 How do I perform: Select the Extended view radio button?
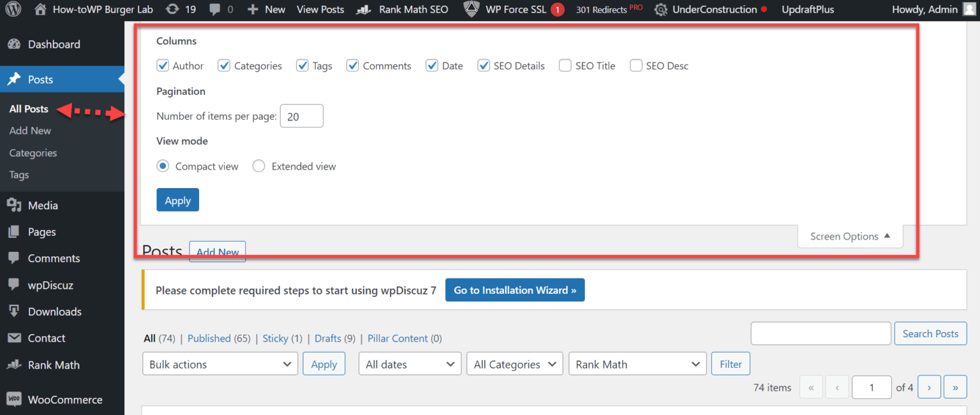pos(259,166)
